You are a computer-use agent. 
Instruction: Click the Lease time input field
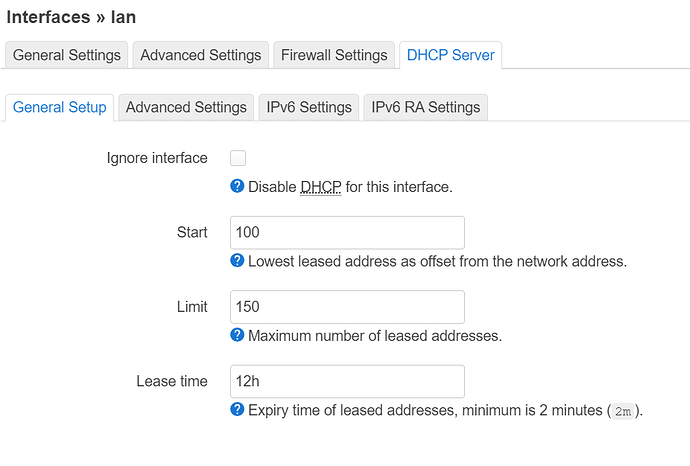click(347, 381)
